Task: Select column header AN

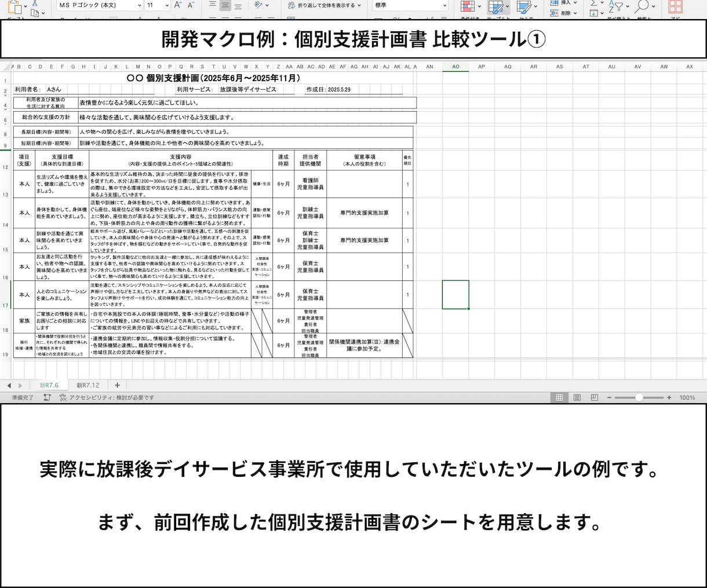Action: click(x=429, y=67)
